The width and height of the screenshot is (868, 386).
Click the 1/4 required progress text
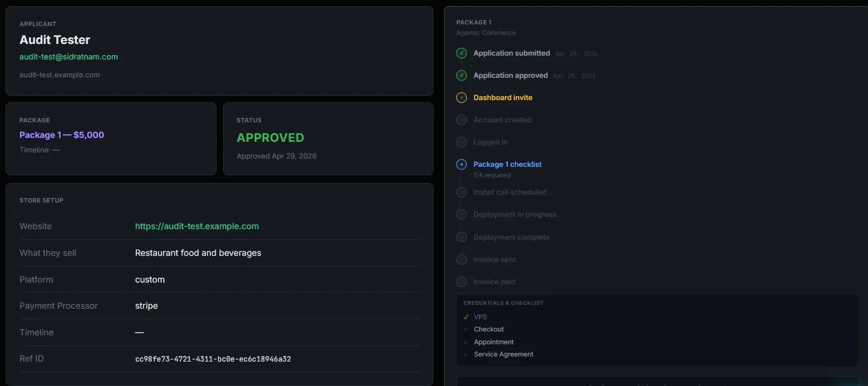(x=492, y=175)
